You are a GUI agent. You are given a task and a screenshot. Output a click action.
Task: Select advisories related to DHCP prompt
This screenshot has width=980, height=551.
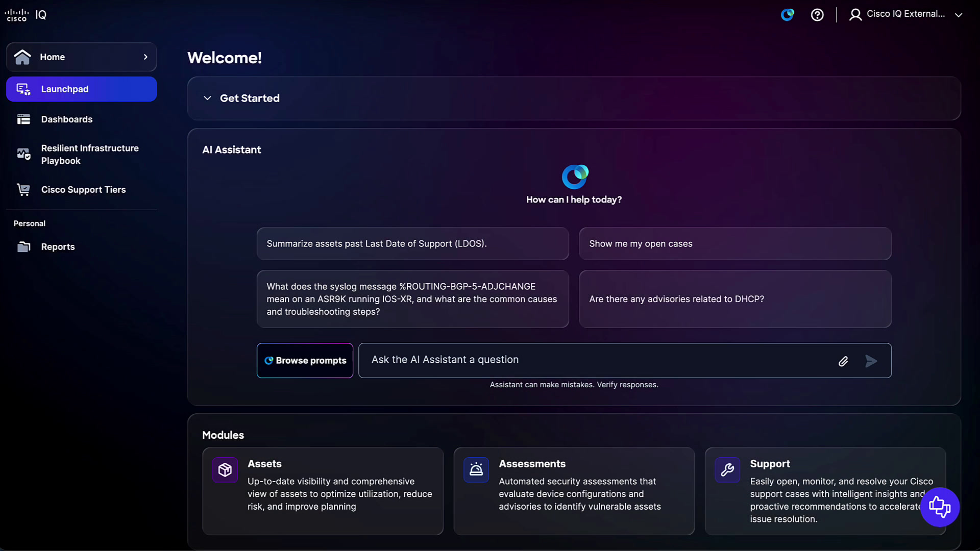(x=735, y=299)
